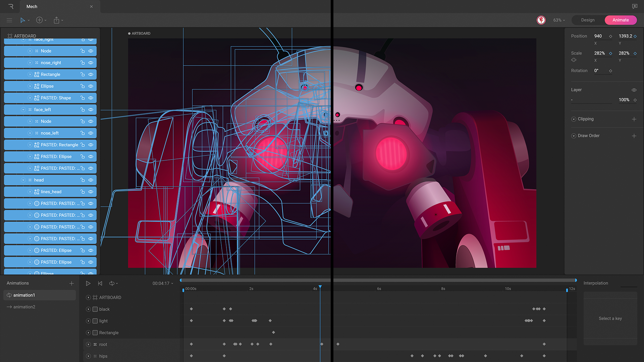Add a Clipping with plus button
The image size is (644, 362).
[x=634, y=119]
